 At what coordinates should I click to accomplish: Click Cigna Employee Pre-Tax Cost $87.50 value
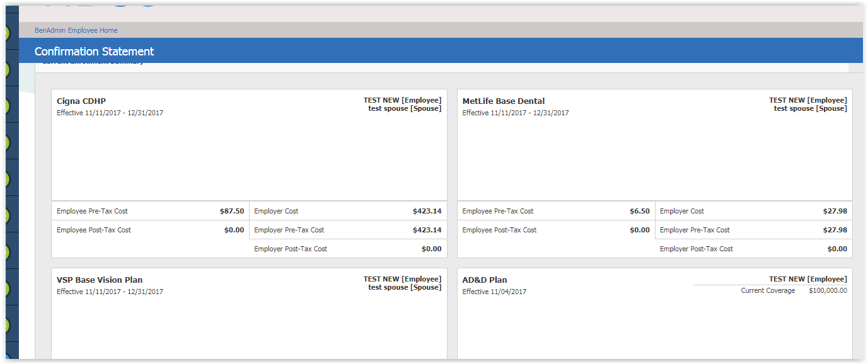click(x=231, y=211)
